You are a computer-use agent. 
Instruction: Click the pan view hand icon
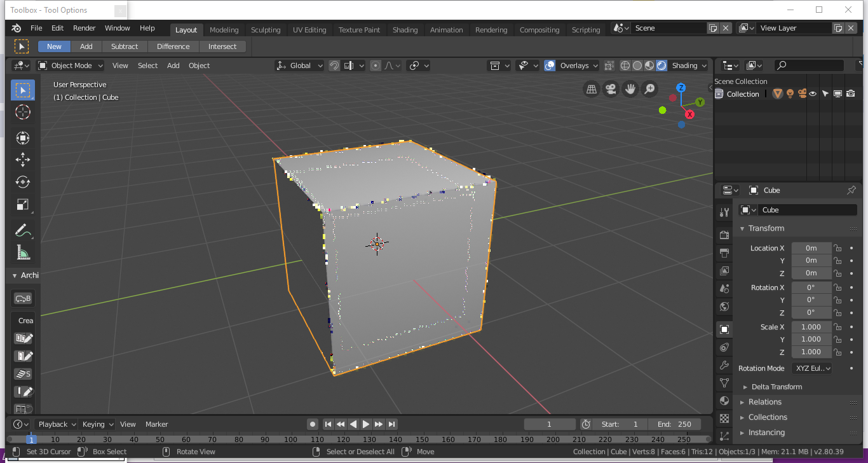pyautogui.click(x=630, y=89)
